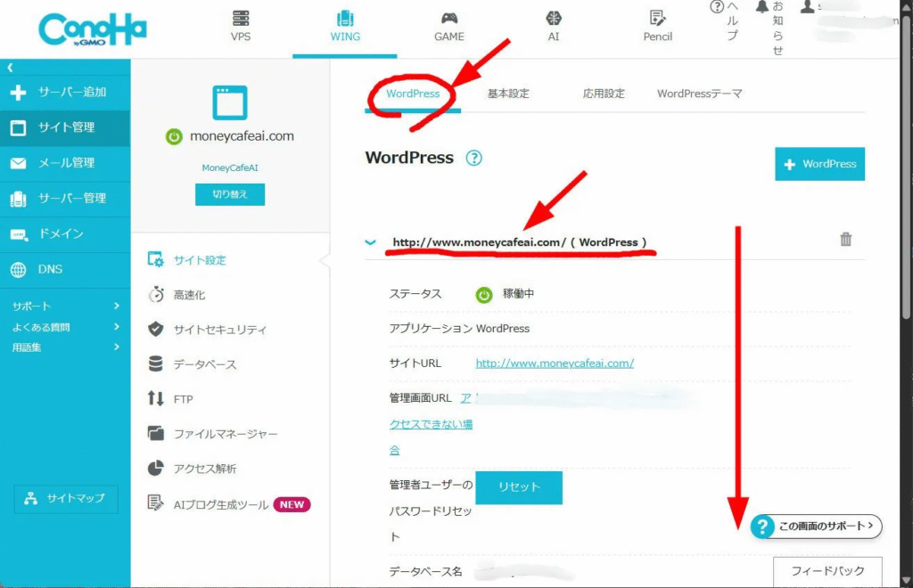
Task: Click the scrollbar down arrow
Action: pyautogui.click(x=906, y=581)
